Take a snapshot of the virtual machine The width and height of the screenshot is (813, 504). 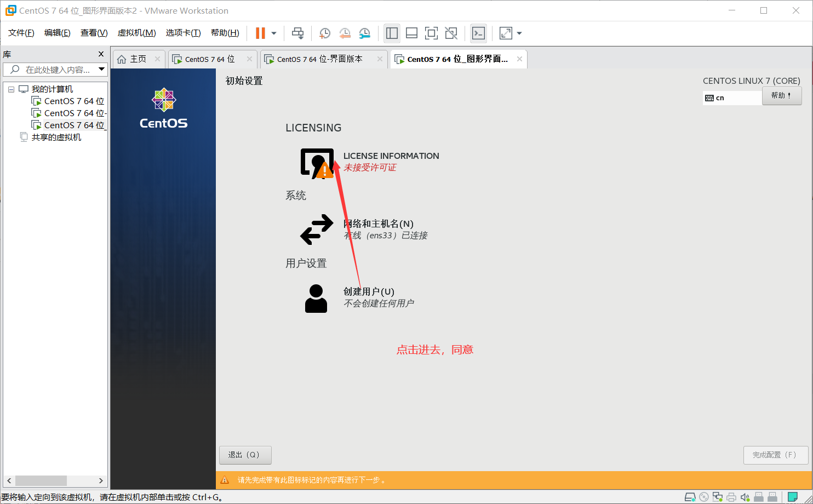[x=324, y=33]
